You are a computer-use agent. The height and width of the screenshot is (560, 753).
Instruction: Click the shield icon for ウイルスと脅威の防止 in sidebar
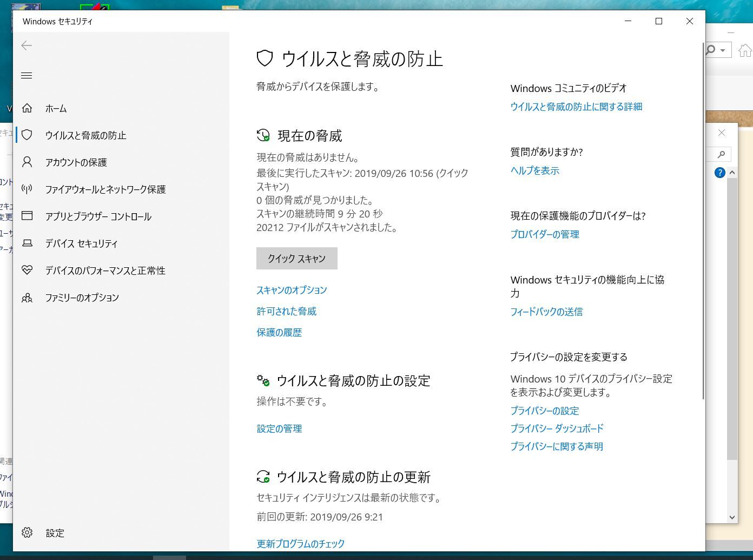[27, 135]
